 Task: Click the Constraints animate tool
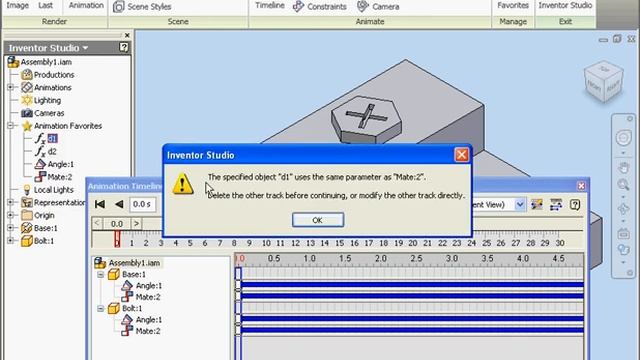tap(320, 7)
